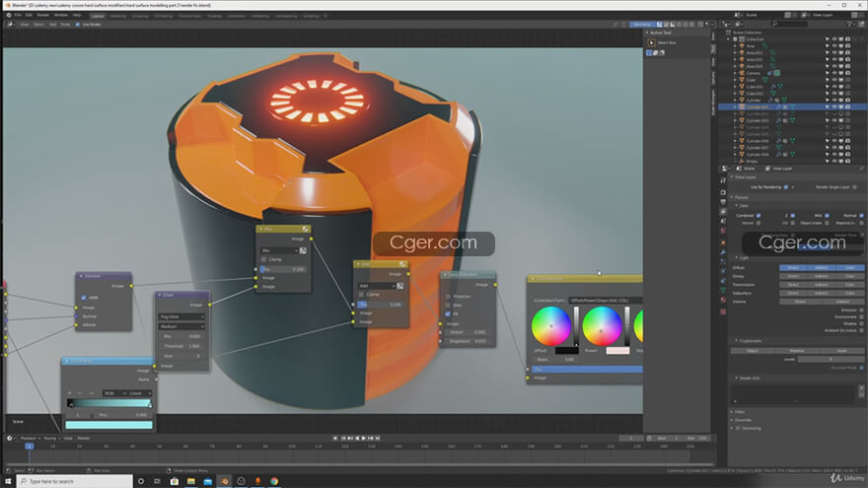Open the Material properties tab icon
This screenshot has height=488, width=868.
pyautogui.click(x=723, y=300)
